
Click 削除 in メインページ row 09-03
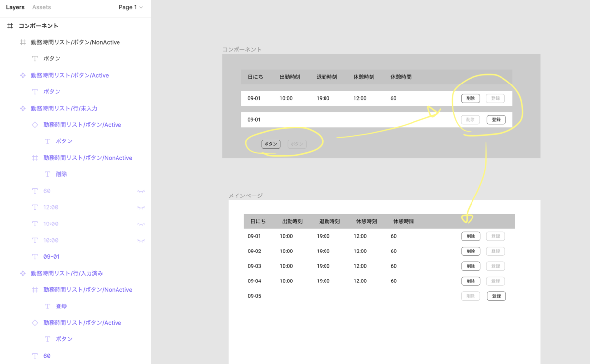pyautogui.click(x=471, y=266)
